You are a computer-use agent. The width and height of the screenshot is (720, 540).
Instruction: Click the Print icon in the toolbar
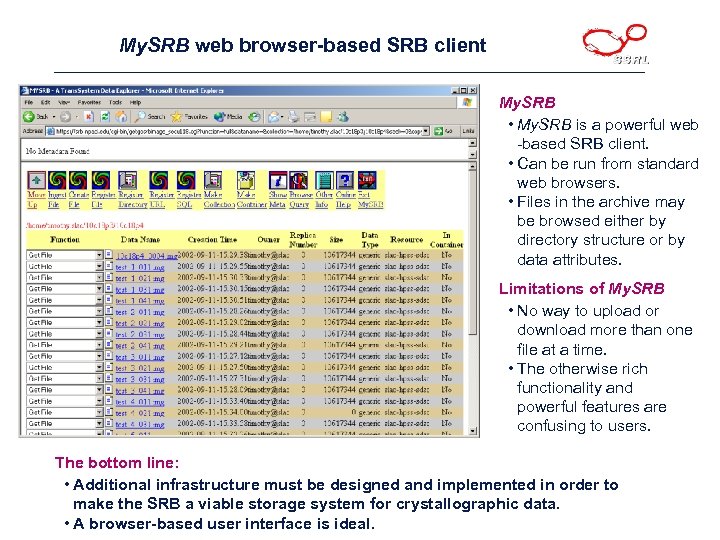294,117
